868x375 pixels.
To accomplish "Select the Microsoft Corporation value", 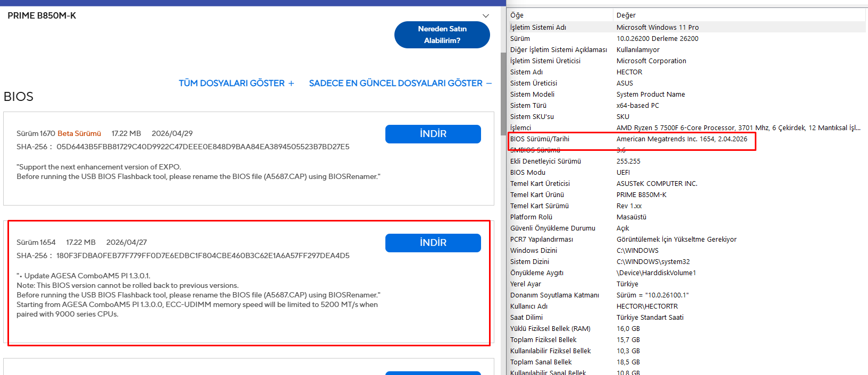I will (651, 61).
